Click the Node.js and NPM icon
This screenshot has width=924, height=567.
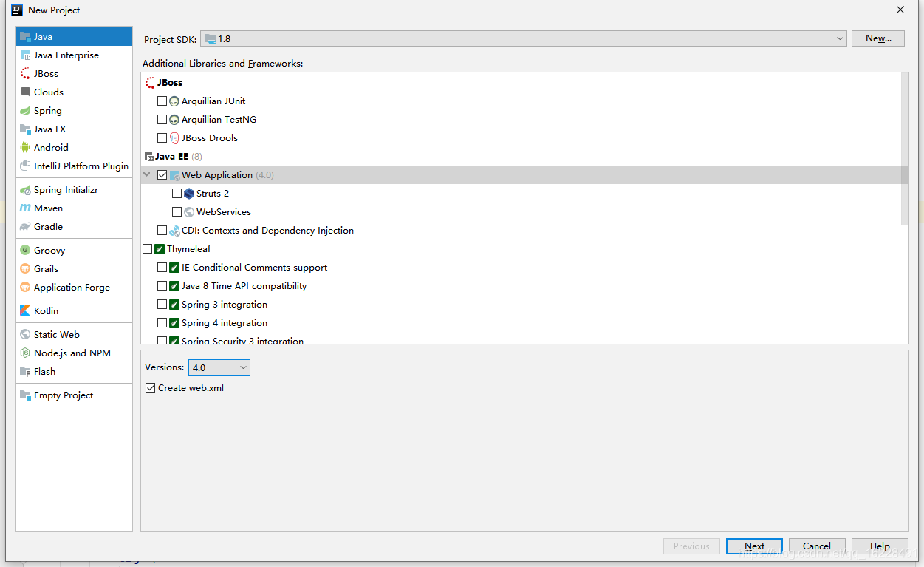[x=25, y=353]
